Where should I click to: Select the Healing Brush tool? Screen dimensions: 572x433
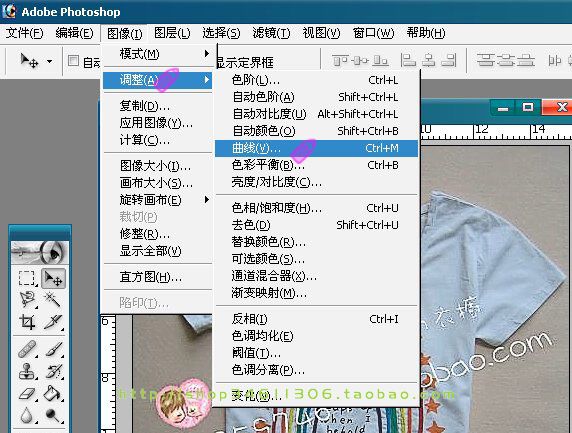(x=27, y=349)
